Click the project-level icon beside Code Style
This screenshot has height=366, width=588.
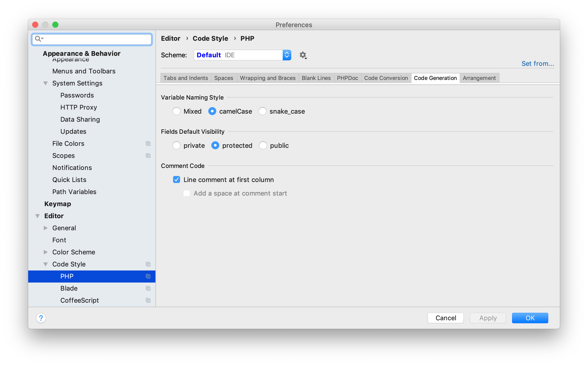pos(148,264)
